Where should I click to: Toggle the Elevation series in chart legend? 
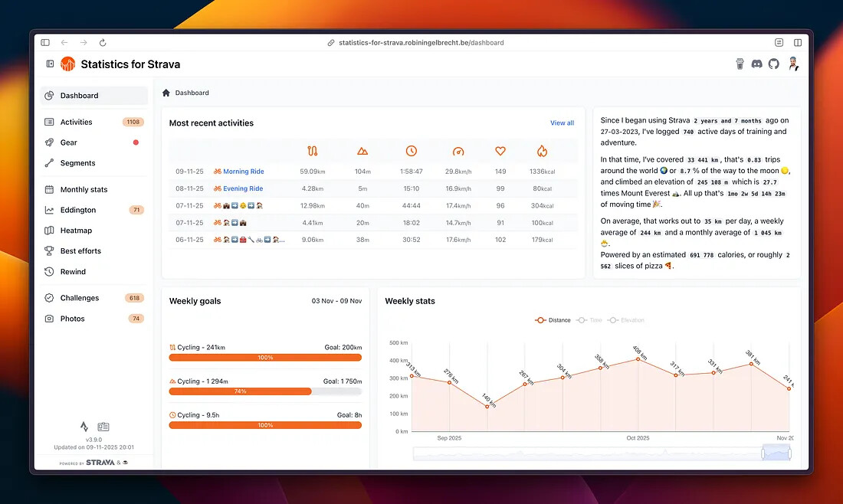[x=626, y=320]
